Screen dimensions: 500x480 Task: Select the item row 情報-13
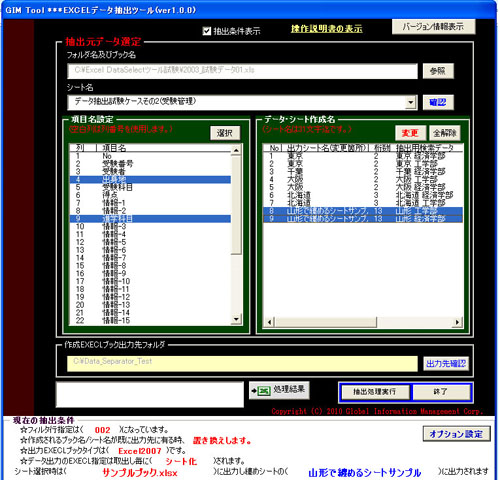pos(150,305)
